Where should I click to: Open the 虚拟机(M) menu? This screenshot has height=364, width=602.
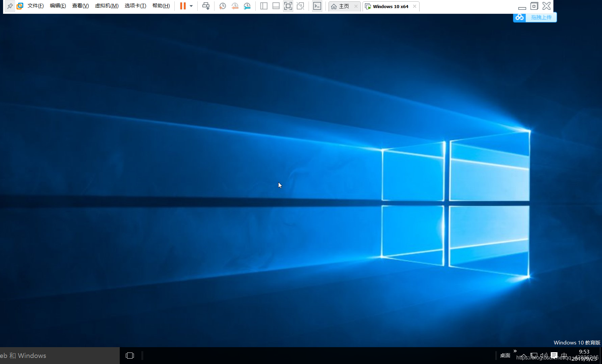coord(107,6)
